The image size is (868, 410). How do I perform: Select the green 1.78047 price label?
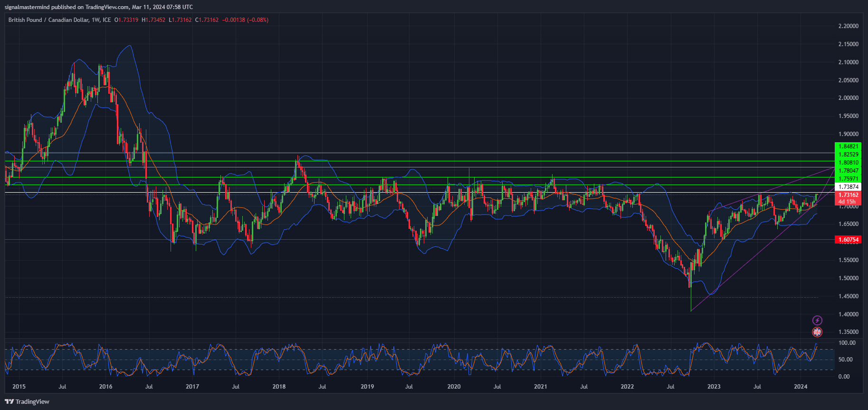[848, 171]
